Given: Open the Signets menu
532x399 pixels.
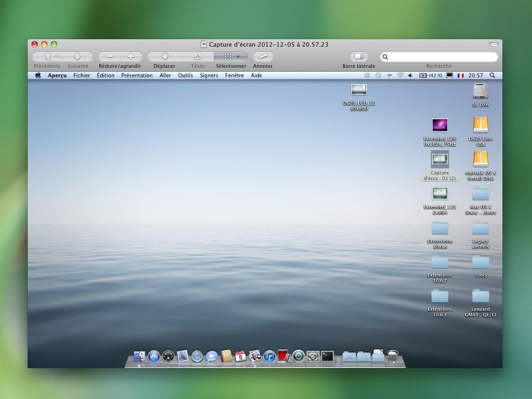Looking at the screenshot, I should pyautogui.click(x=209, y=75).
